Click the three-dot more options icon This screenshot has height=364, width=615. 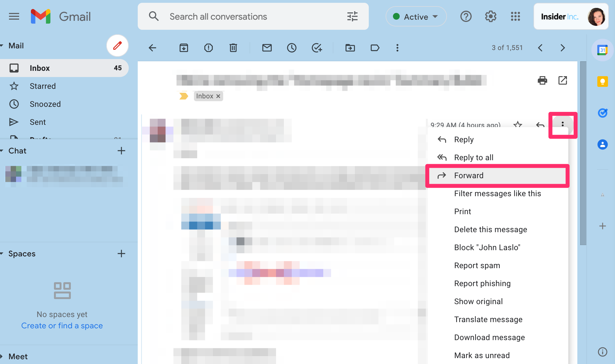tap(562, 125)
